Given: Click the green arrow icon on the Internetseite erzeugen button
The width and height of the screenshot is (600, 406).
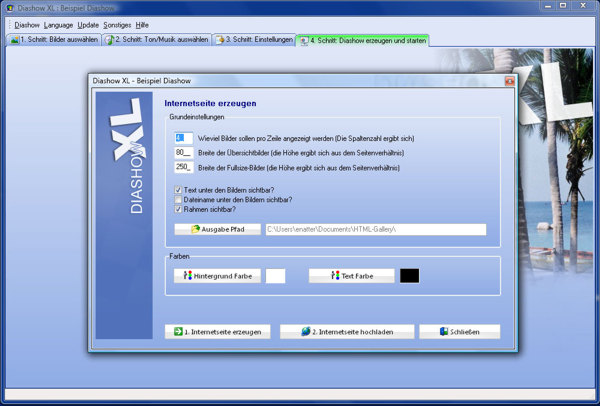Looking at the screenshot, I should [178, 331].
